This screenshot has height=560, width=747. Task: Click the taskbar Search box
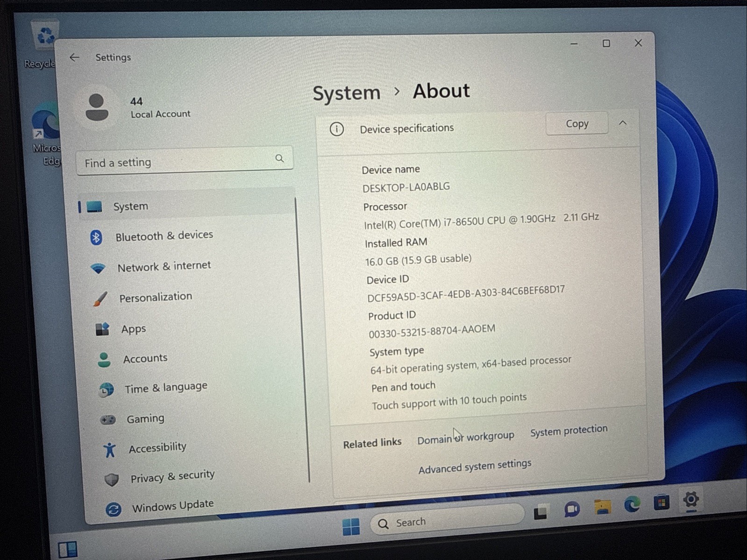447,519
